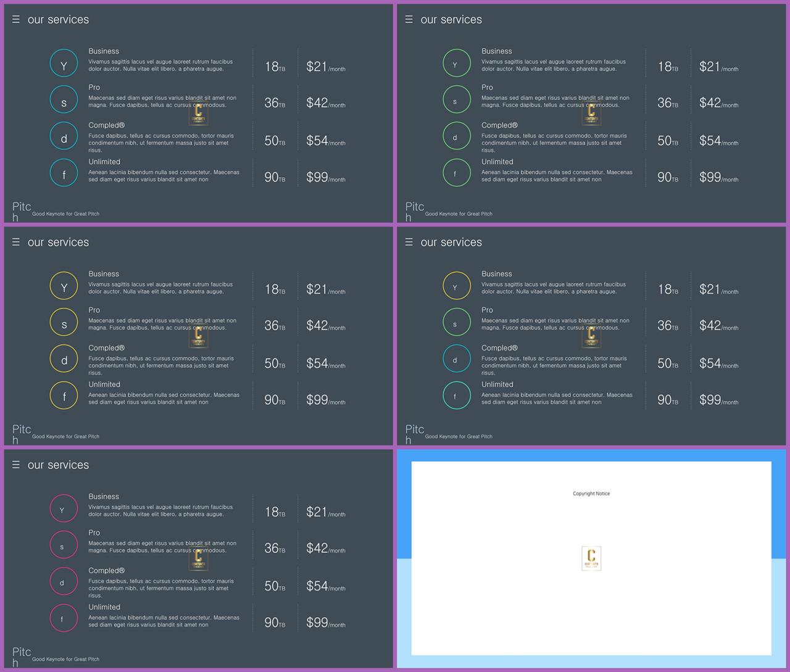
Task: Click $21 /month price on pink-circle slide
Action: 326,512
